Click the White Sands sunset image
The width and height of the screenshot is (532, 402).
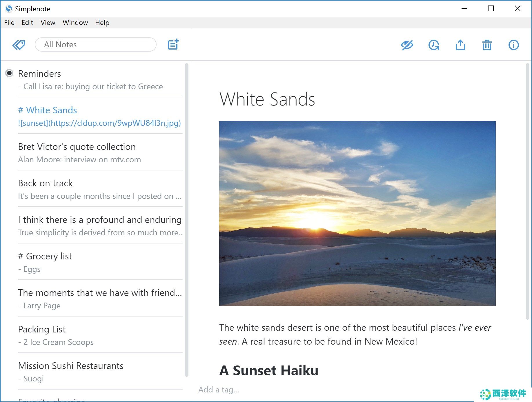[357, 213]
